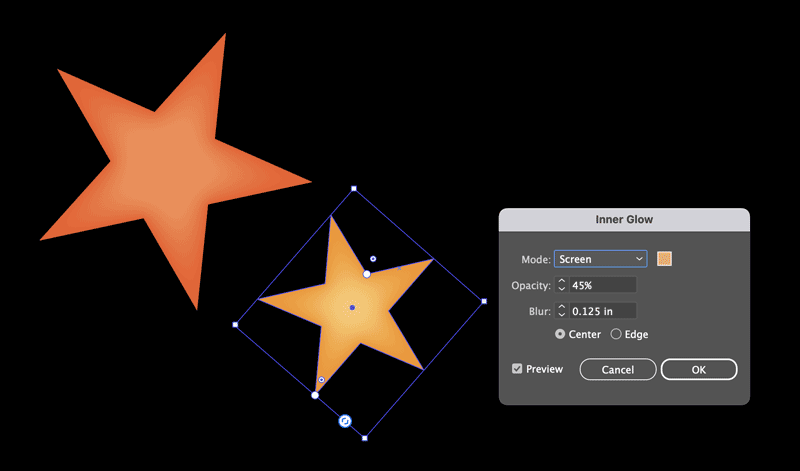The height and width of the screenshot is (471, 800).
Task: Click the star's outer radius handle at the bottom point
Action: pos(315,395)
